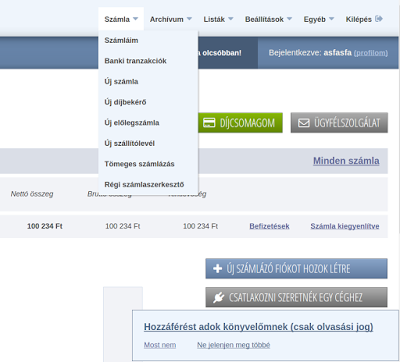Collapse the Számla menu arrow
Viewport: 400px width, 362px height.
(135, 19)
